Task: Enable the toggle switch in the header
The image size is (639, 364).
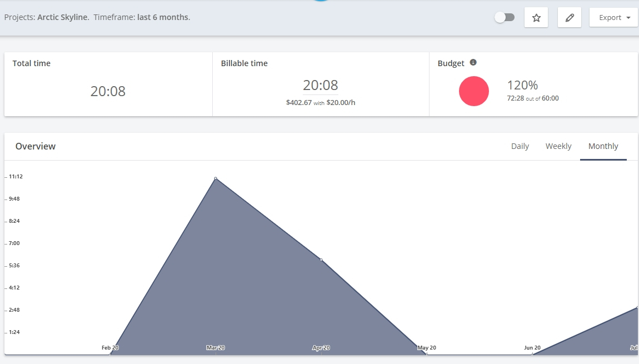Action: point(505,17)
